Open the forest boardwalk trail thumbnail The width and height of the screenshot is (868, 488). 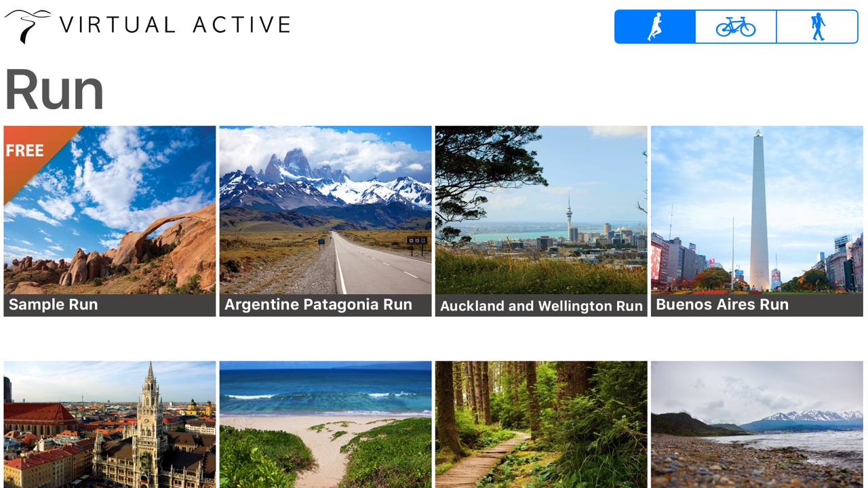tap(541, 424)
